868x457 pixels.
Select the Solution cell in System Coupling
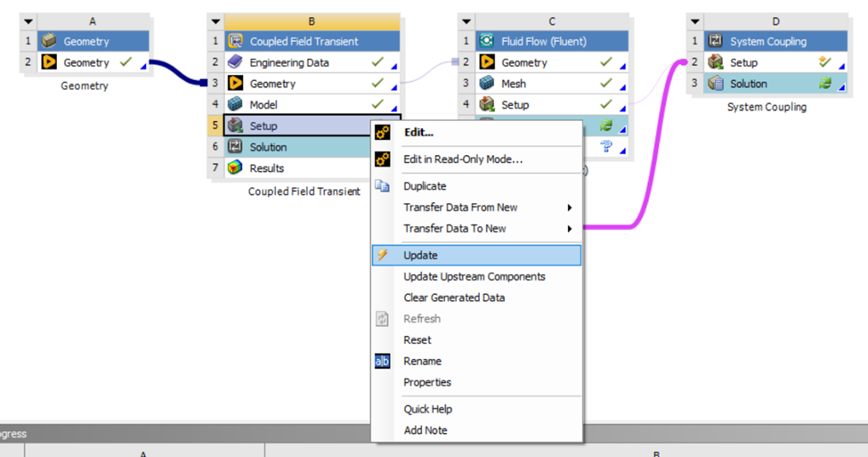[775, 84]
